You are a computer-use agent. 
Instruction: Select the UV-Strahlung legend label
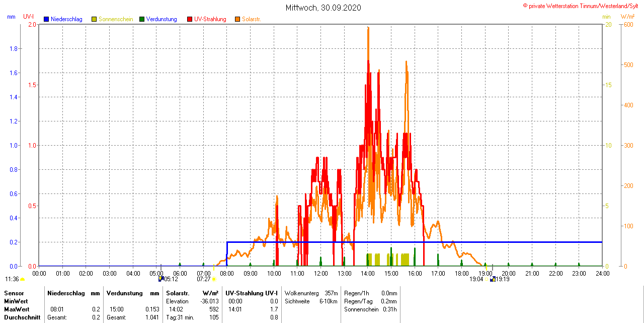pyautogui.click(x=210, y=19)
